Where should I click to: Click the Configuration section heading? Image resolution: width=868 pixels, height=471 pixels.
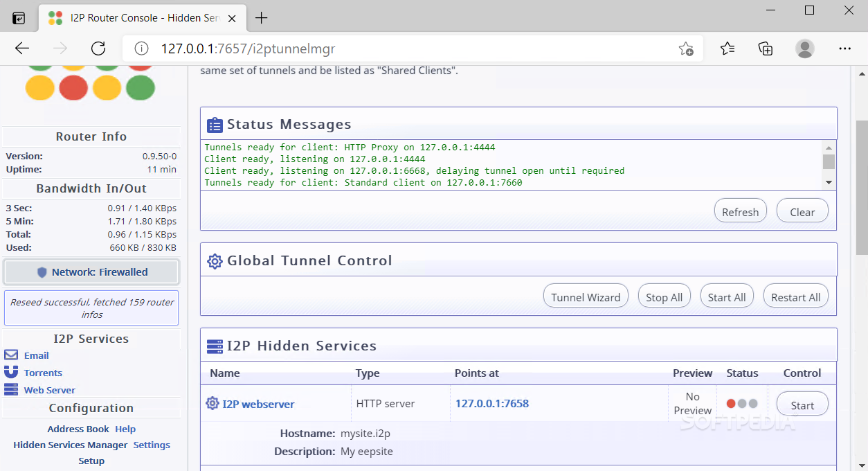[x=91, y=408]
